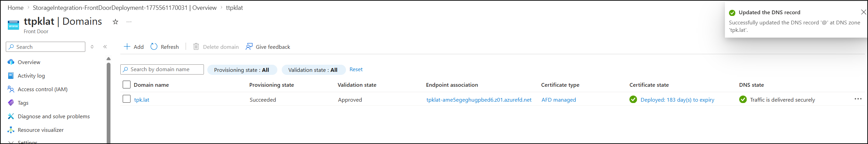Open the Validation state filter
This screenshot has height=144, width=868.
[x=313, y=70]
